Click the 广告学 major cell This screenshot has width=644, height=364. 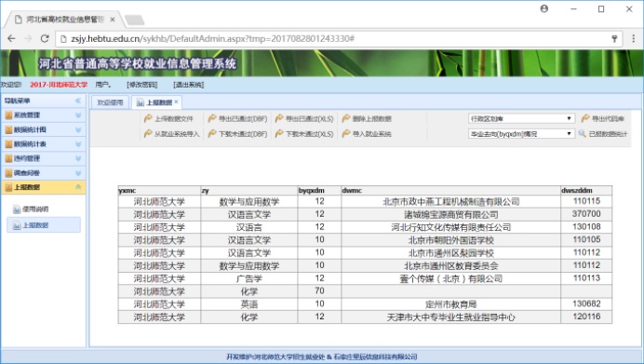248,278
